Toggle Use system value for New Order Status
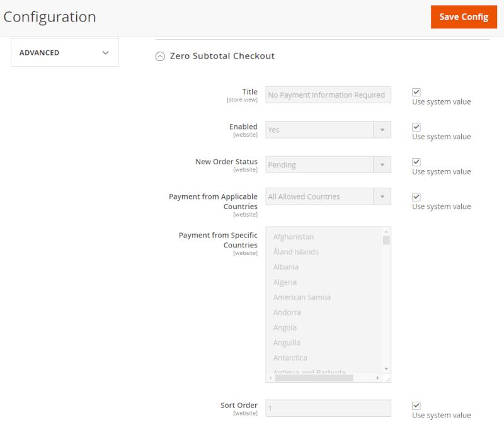This screenshot has width=504, height=425. (x=416, y=161)
